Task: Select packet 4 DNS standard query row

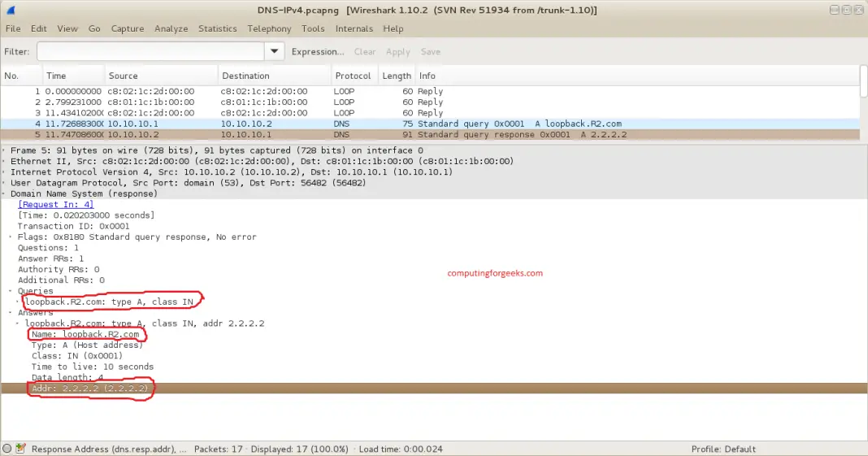Action: [x=430, y=124]
